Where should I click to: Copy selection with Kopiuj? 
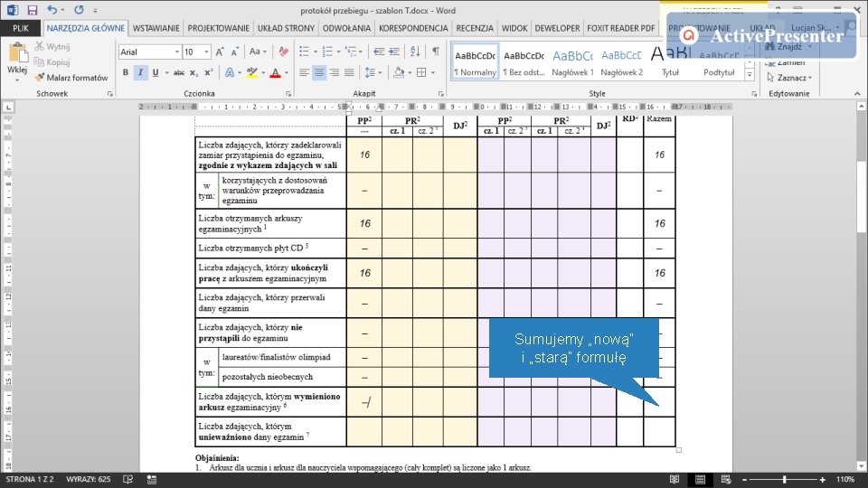pos(52,62)
